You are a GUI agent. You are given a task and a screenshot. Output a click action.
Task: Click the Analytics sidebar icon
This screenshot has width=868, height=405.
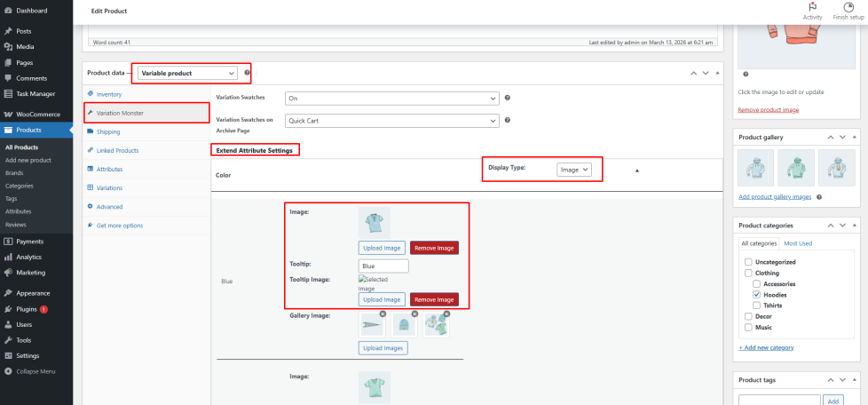(8, 257)
